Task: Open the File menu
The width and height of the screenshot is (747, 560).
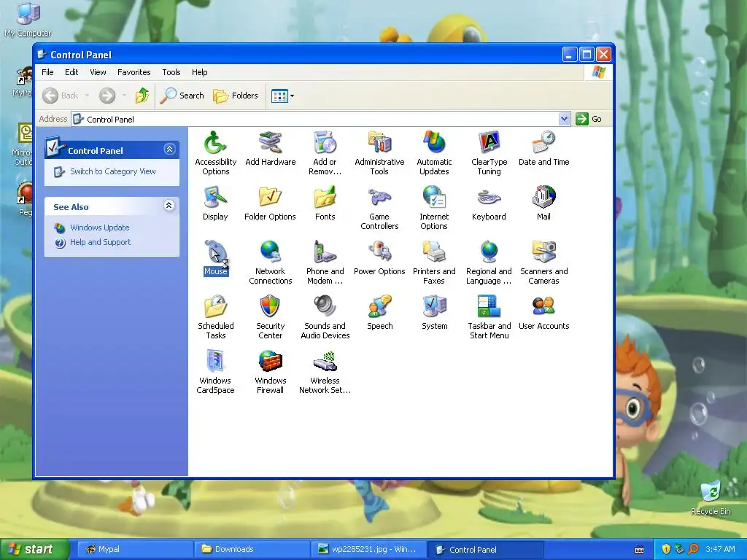Action: coord(47,72)
